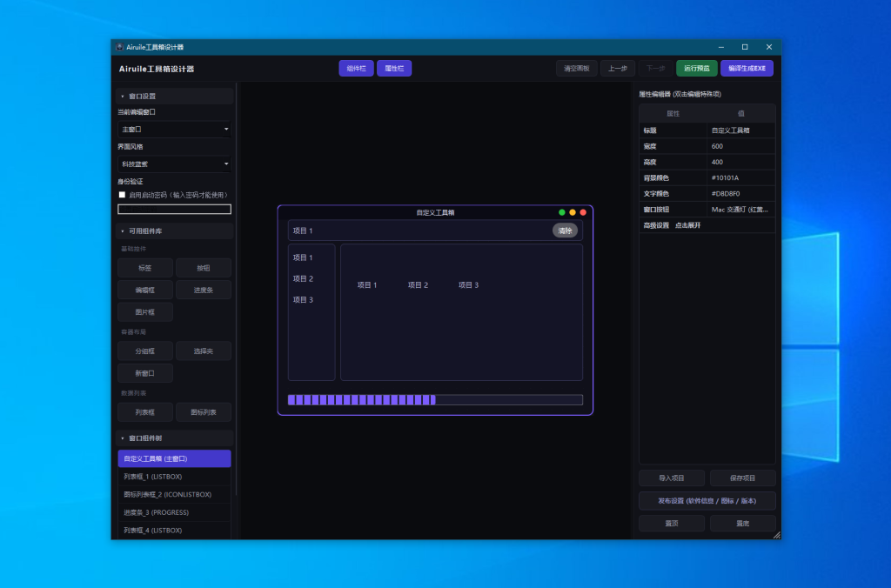Click the 值 column header
This screenshot has width=891, height=588.
tap(741, 114)
